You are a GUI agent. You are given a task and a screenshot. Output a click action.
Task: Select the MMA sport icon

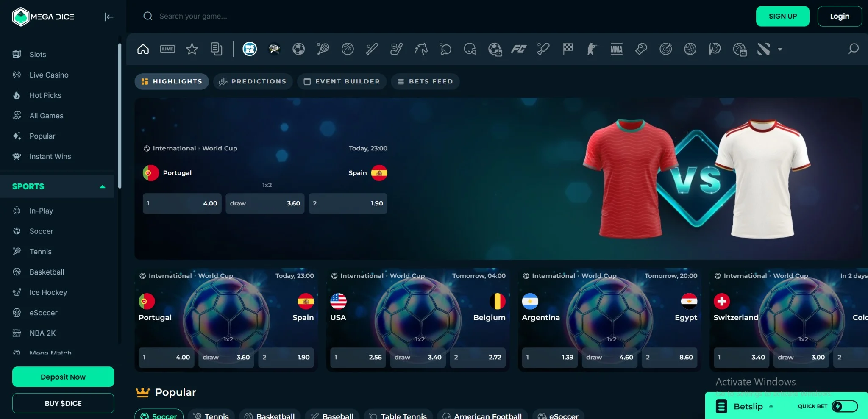point(617,49)
